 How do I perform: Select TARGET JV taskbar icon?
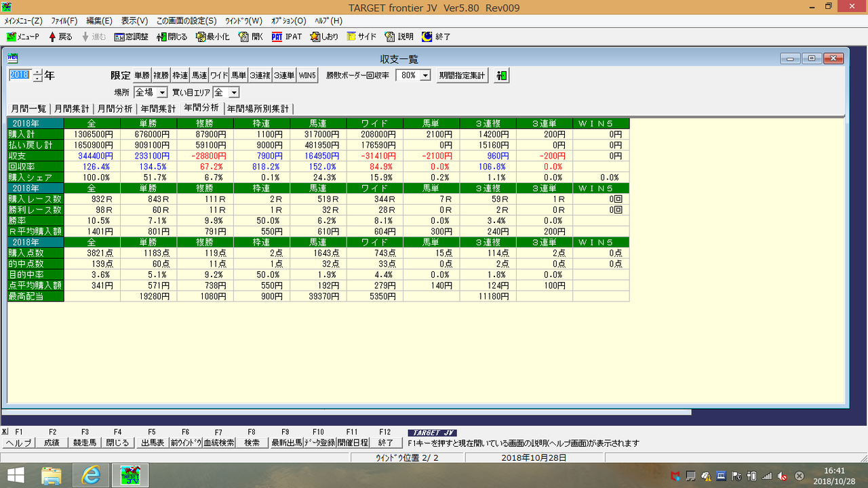[x=130, y=475]
